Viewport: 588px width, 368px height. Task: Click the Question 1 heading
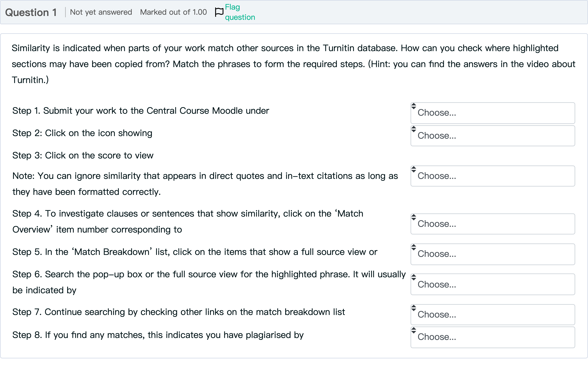pyautogui.click(x=31, y=12)
